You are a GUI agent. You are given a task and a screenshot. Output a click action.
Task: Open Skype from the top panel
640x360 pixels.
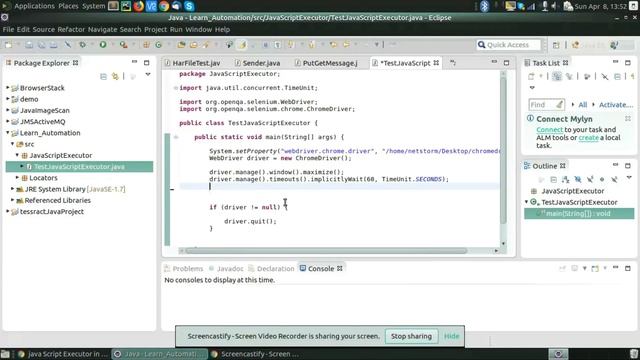tap(189, 6)
